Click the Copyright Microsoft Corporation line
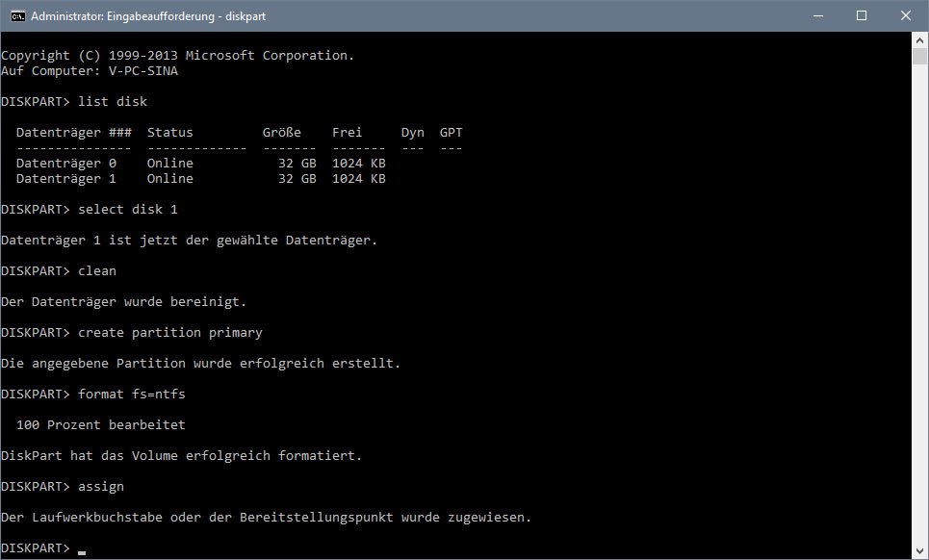This screenshot has height=560, width=929. pos(178,55)
